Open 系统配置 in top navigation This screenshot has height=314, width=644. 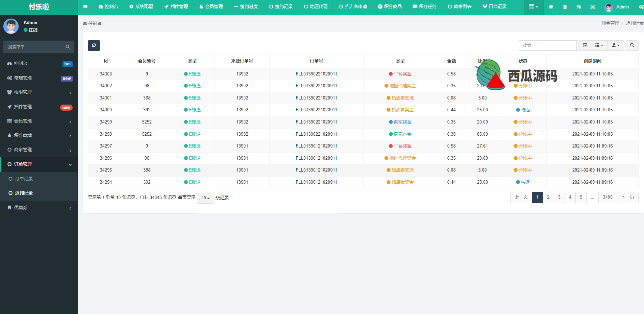pos(141,7)
